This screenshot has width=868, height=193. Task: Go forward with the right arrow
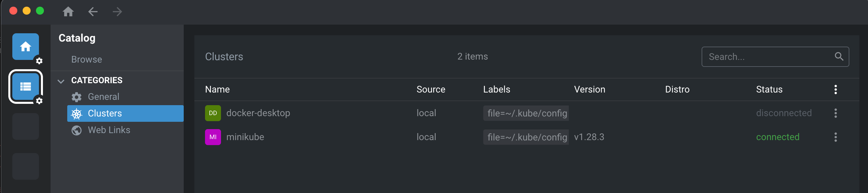coord(117,12)
